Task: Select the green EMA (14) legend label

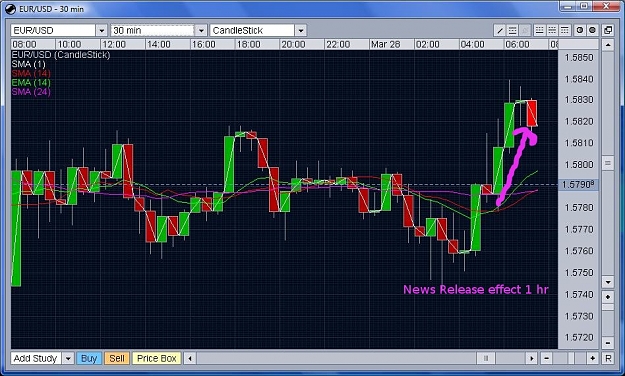Action: pos(31,83)
